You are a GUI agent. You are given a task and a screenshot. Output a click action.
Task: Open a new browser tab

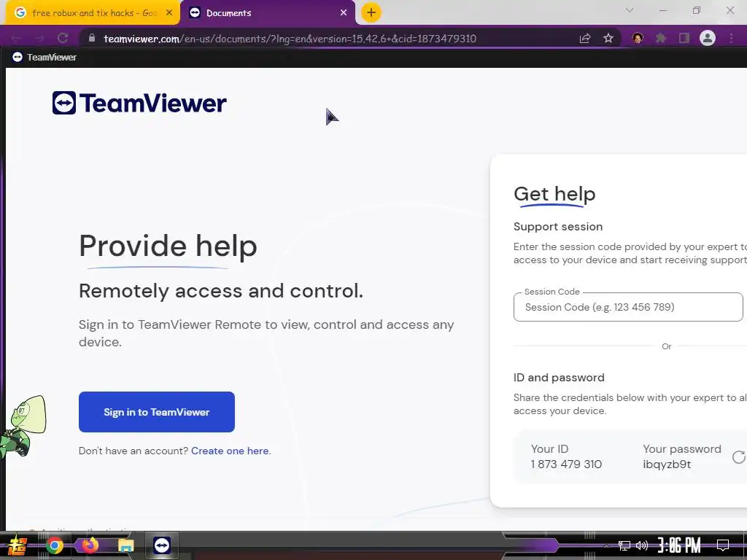(x=371, y=12)
